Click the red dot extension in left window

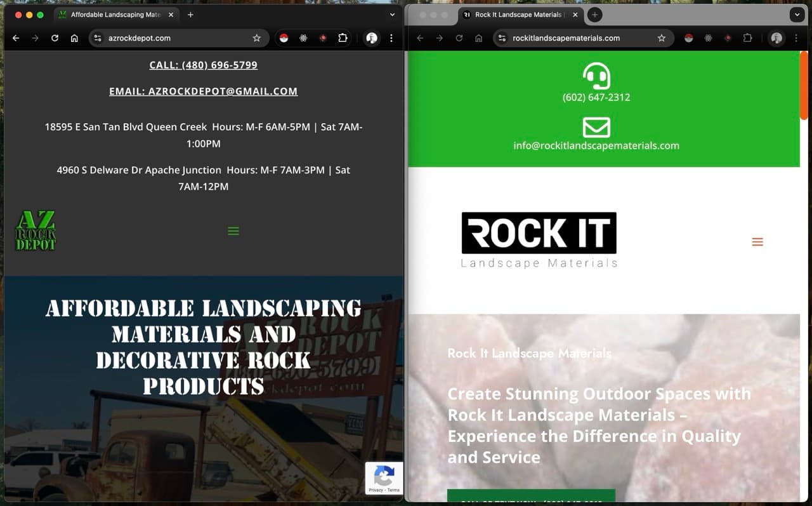tap(323, 38)
